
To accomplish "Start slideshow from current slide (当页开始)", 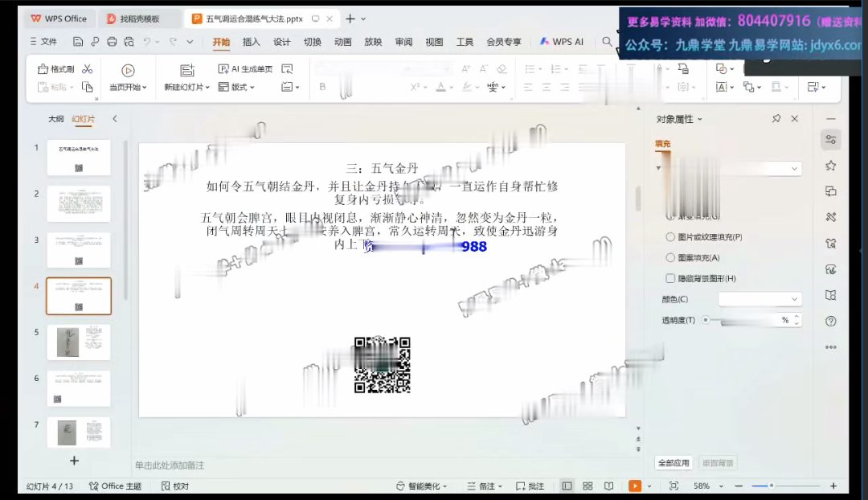I will tap(128, 78).
